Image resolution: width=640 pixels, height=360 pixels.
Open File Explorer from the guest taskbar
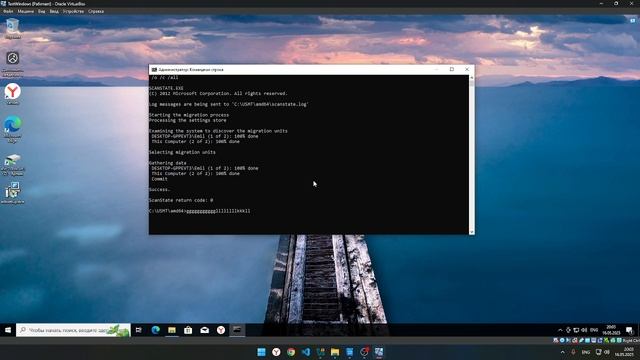(172, 330)
